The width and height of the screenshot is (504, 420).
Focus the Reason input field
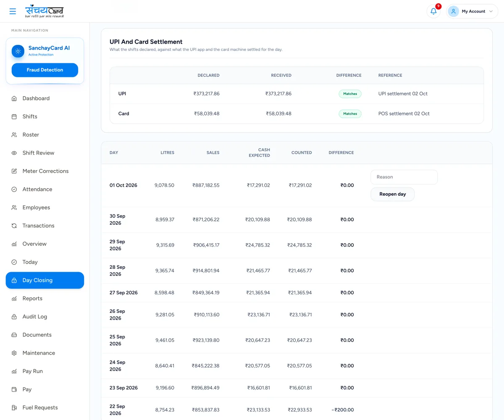[404, 177]
